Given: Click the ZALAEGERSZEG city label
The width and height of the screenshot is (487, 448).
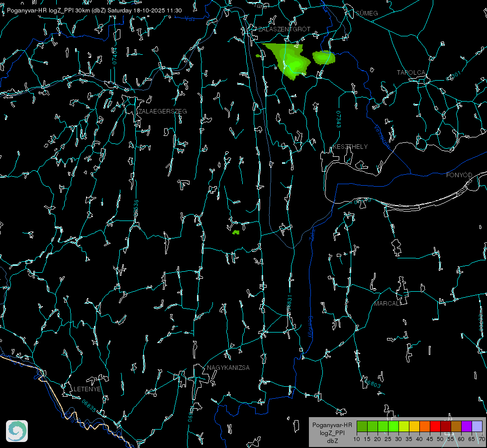Looking at the screenshot, I should coord(163,112).
